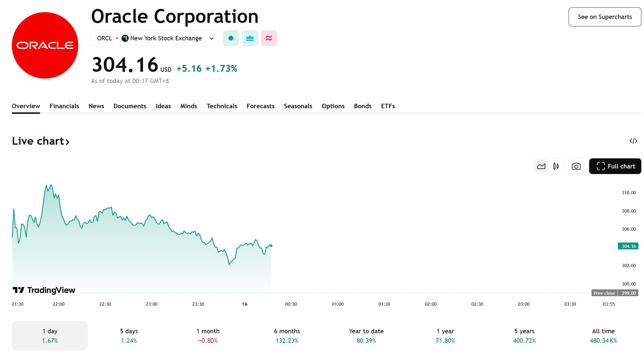Select the Year to date range

point(366,336)
